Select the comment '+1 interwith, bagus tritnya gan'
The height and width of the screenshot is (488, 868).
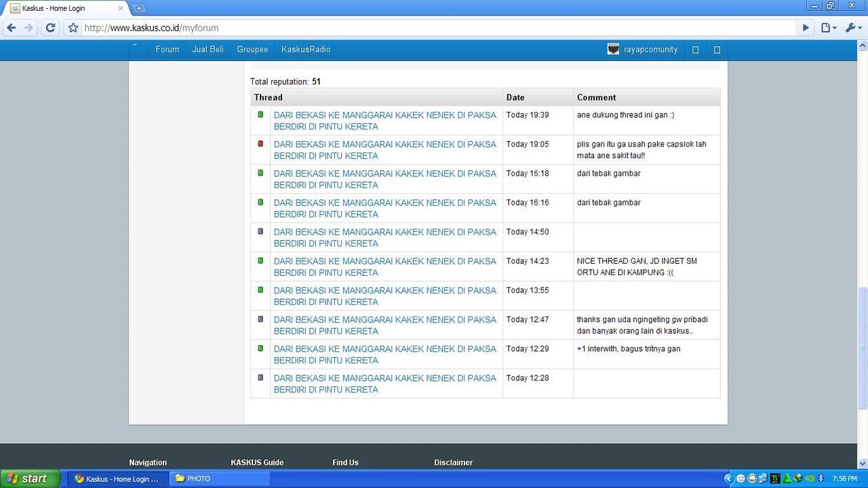(x=629, y=349)
